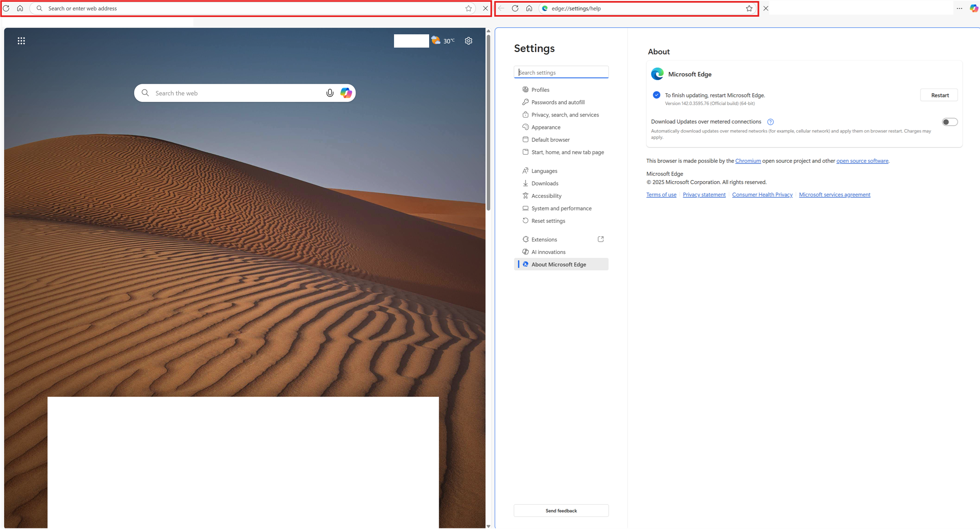This screenshot has width=980, height=529.
Task: Click the voice search microphone icon
Action: point(330,93)
